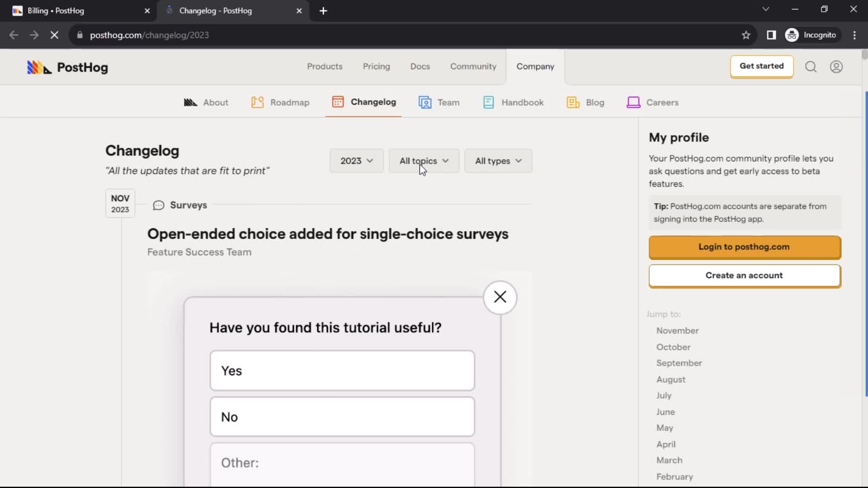Click the Incognito profile indicator
The width and height of the screenshot is (868, 488).
(x=812, y=35)
